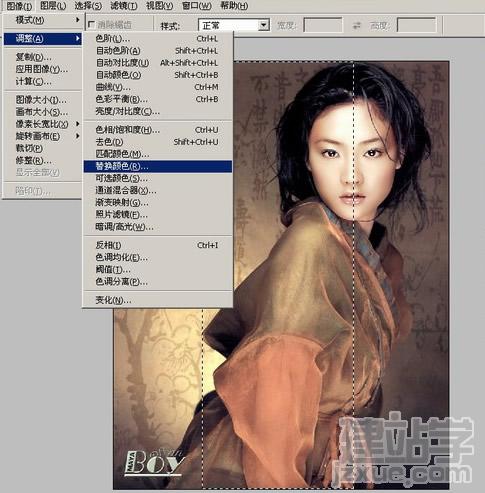Open the 图层(L) menu
Viewport: 485px width, 493px height.
(53, 6)
